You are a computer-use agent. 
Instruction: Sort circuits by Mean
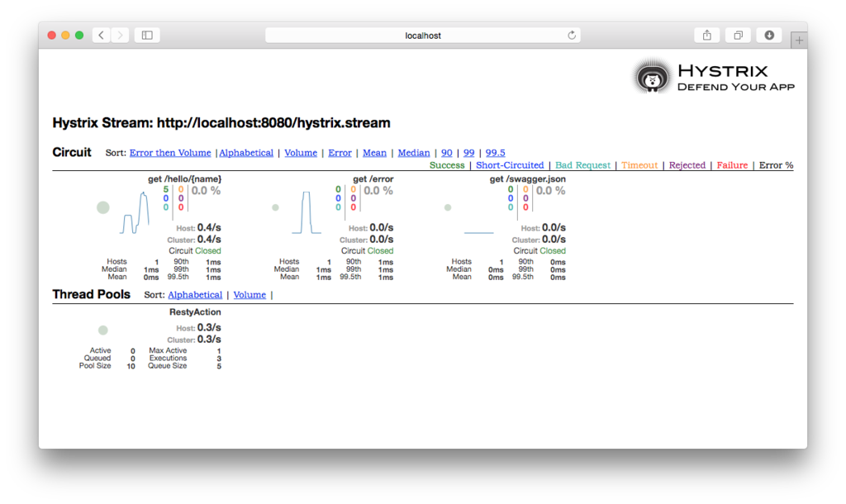(374, 153)
